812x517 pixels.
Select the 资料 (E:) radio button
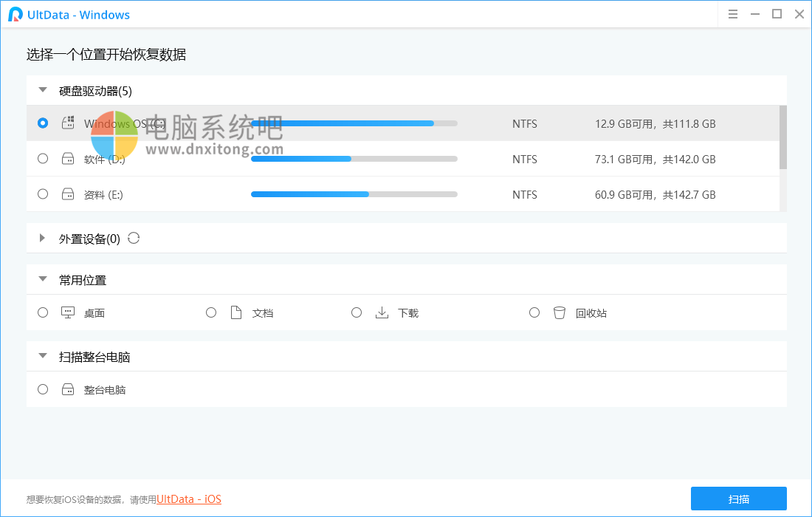(x=43, y=194)
